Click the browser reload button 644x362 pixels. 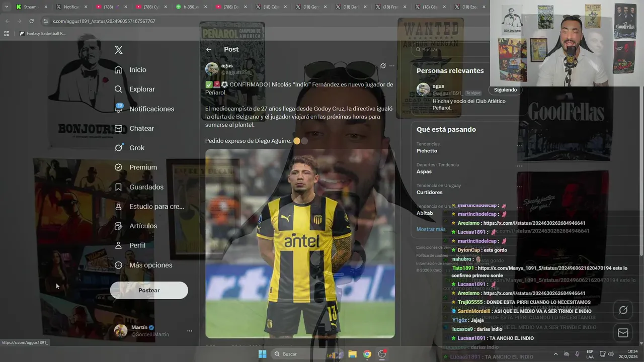[31, 21]
